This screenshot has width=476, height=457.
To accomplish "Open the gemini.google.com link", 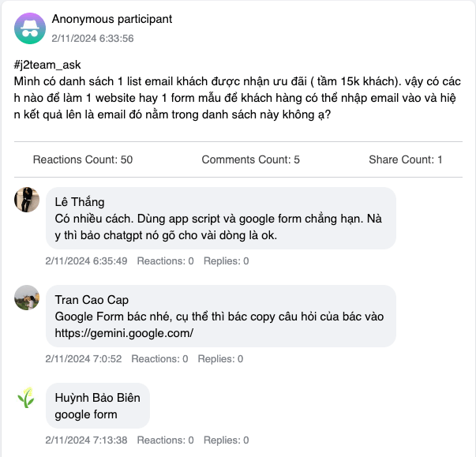I will point(124,333).
